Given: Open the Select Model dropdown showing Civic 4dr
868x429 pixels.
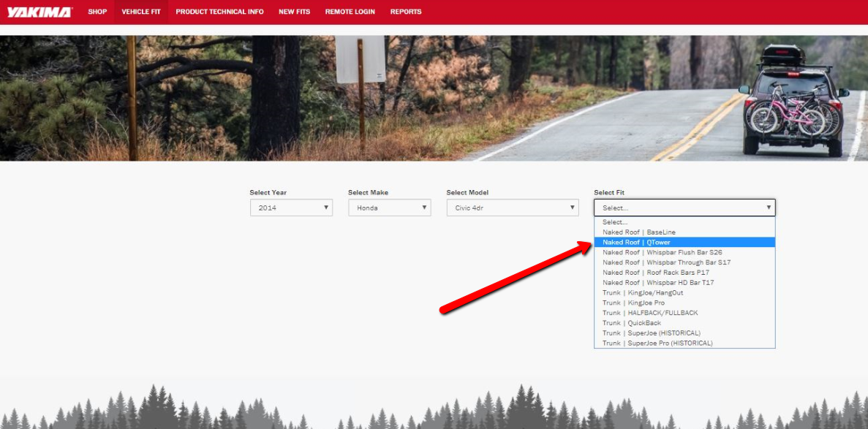Looking at the screenshot, I should click(513, 208).
